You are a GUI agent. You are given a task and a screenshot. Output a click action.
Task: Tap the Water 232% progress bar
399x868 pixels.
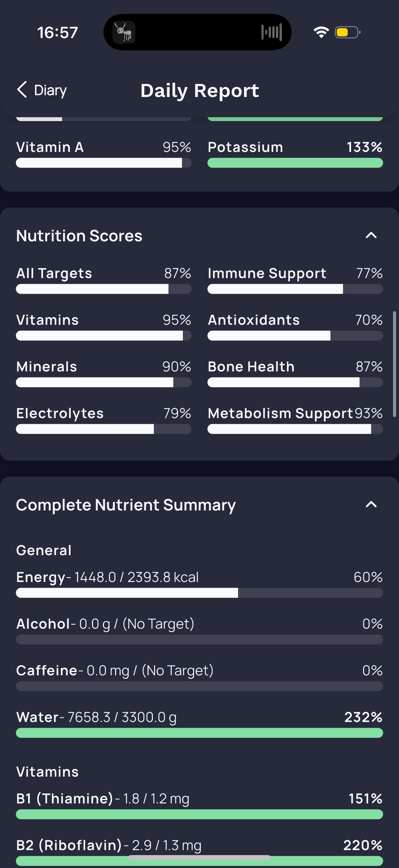point(199,733)
